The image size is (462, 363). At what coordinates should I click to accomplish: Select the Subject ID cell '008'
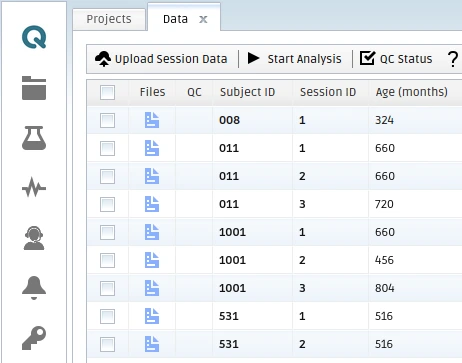coord(229,120)
